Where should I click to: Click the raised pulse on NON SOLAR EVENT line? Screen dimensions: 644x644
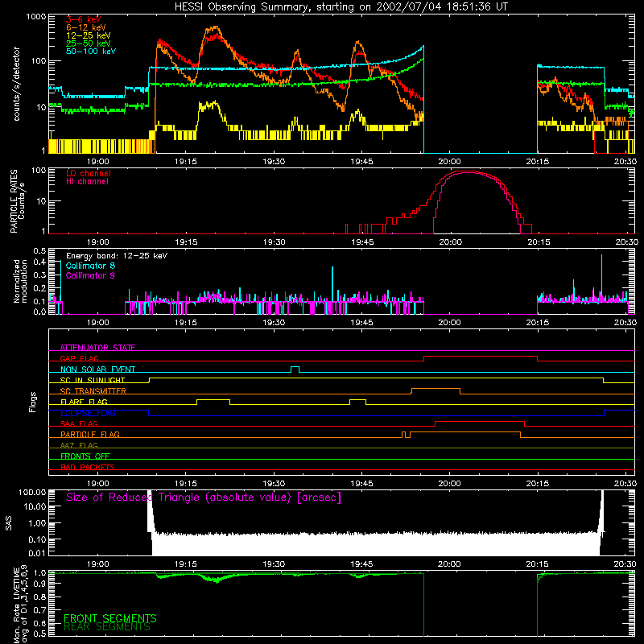point(295,369)
